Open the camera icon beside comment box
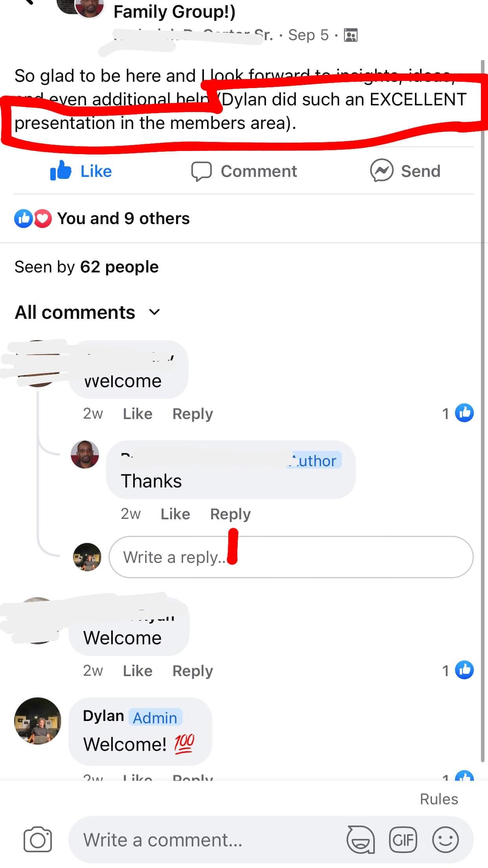 [38, 840]
